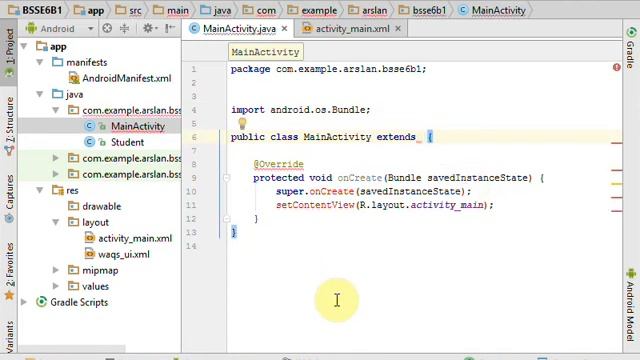Image resolution: width=640 pixels, height=360 pixels.
Task: Click the app module folder icon
Action: coord(42,46)
